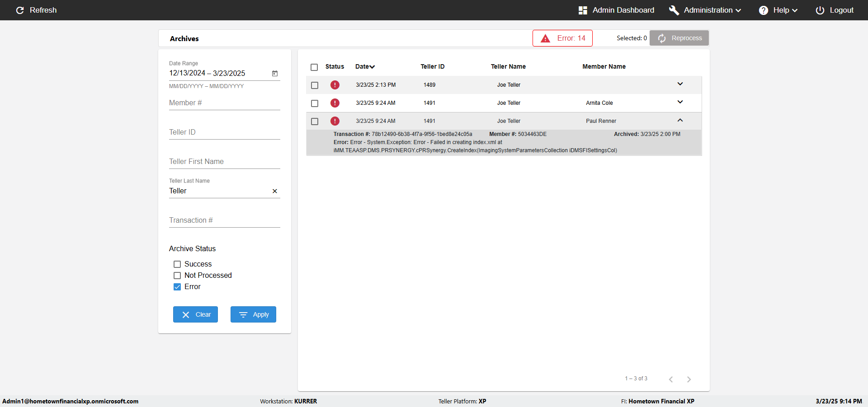Expand details for the Arnita Cole row
The width and height of the screenshot is (868, 407).
680,102
